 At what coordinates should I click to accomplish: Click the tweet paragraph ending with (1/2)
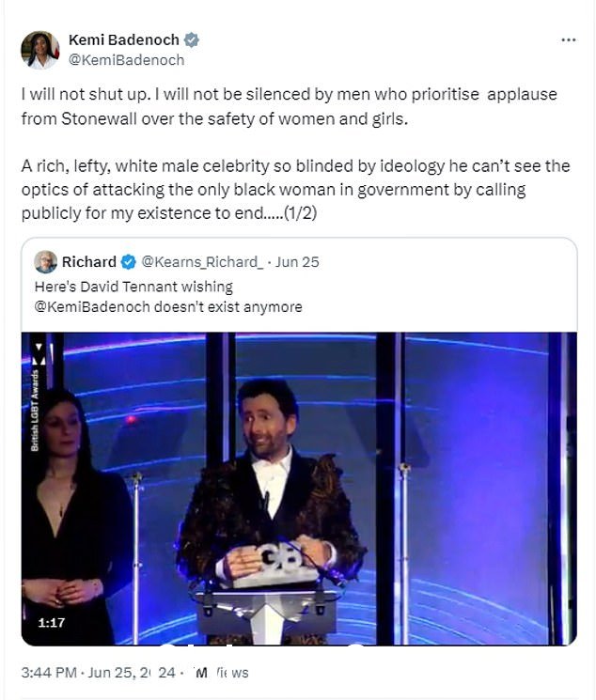point(296,189)
